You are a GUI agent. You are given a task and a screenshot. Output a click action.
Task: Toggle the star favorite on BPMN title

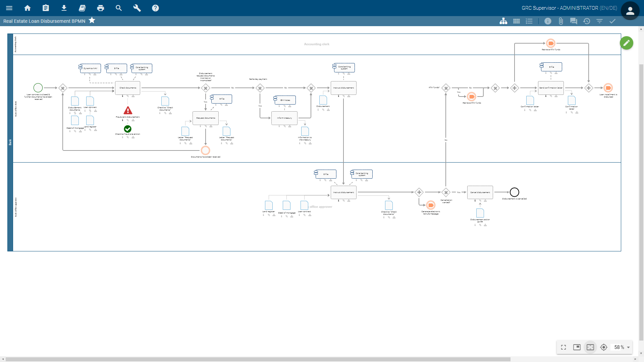coord(93,21)
